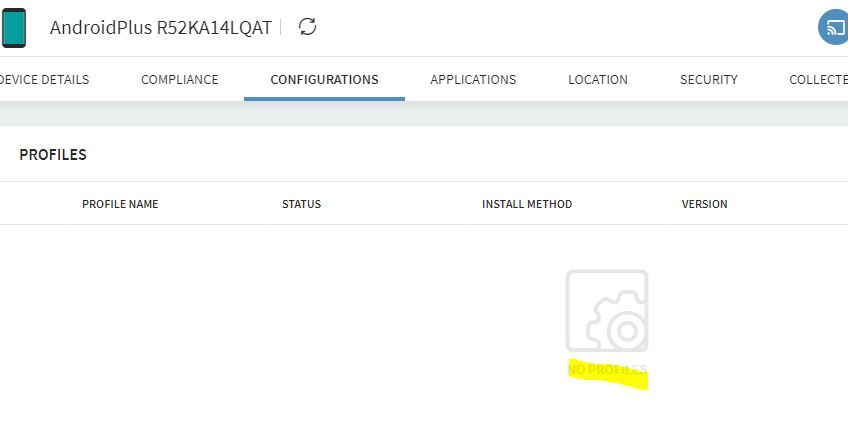View the Security tab

click(708, 80)
